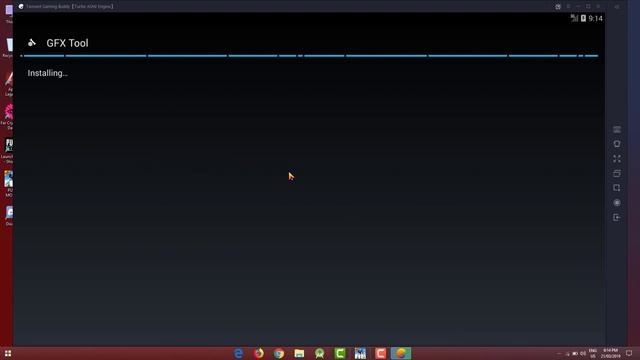The width and height of the screenshot is (640, 360).
Task: Open the Windows notification center
Action: 629,353
